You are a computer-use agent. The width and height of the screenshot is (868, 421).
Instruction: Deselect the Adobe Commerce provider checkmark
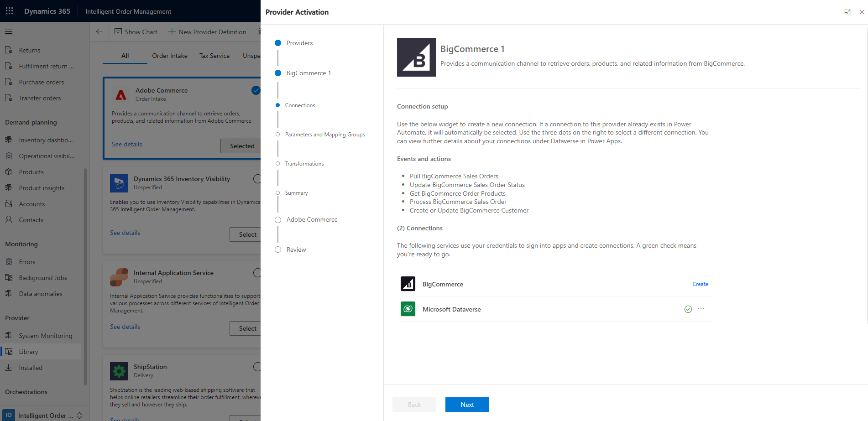click(x=256, y=90)
